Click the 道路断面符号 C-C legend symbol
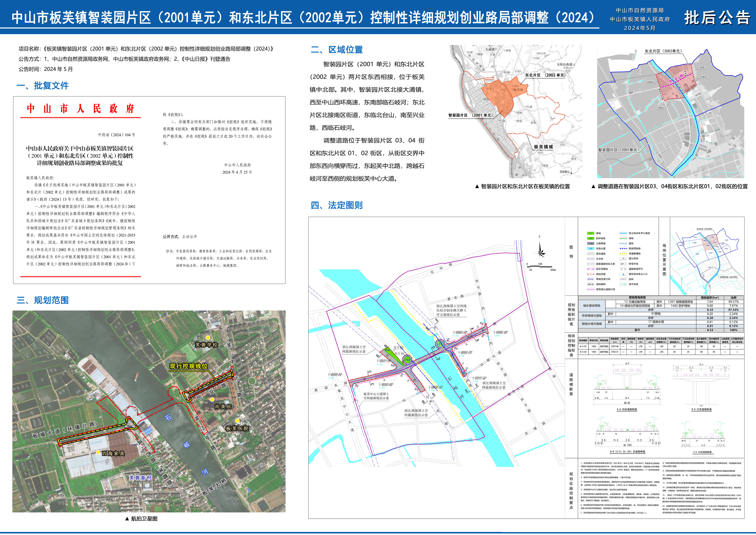756x535 pixels. [623, 269]
